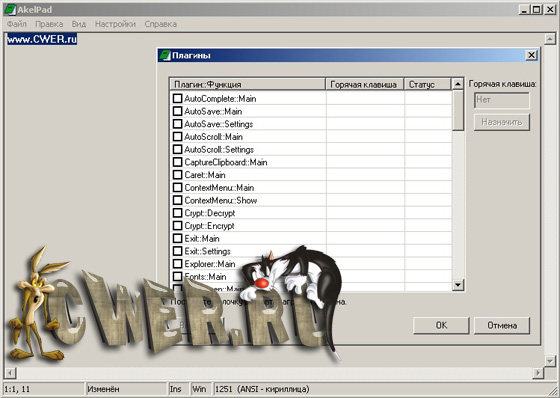Click the Горячая клавиша column header
560x398 pixels.
click(x=365, y=84)
